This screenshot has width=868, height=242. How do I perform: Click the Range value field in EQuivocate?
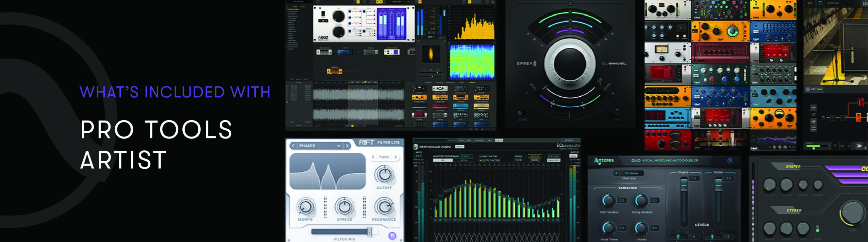[518, 160]
